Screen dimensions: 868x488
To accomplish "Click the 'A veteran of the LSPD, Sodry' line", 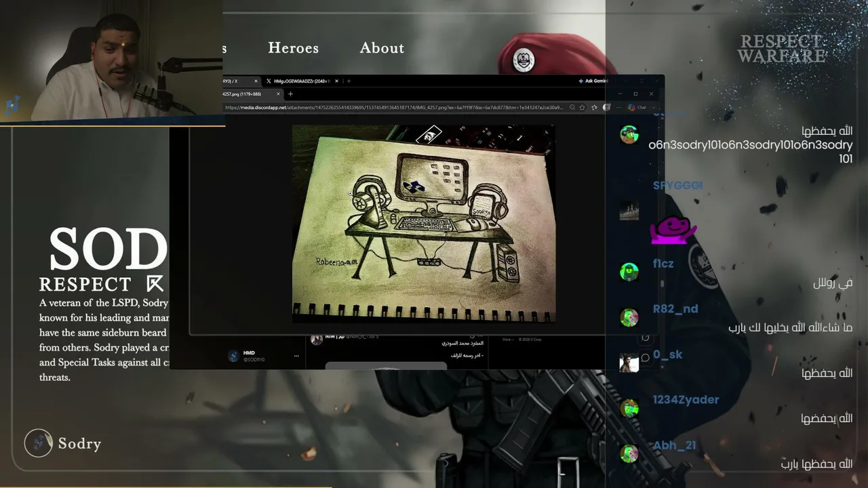I will pos(104,303).
